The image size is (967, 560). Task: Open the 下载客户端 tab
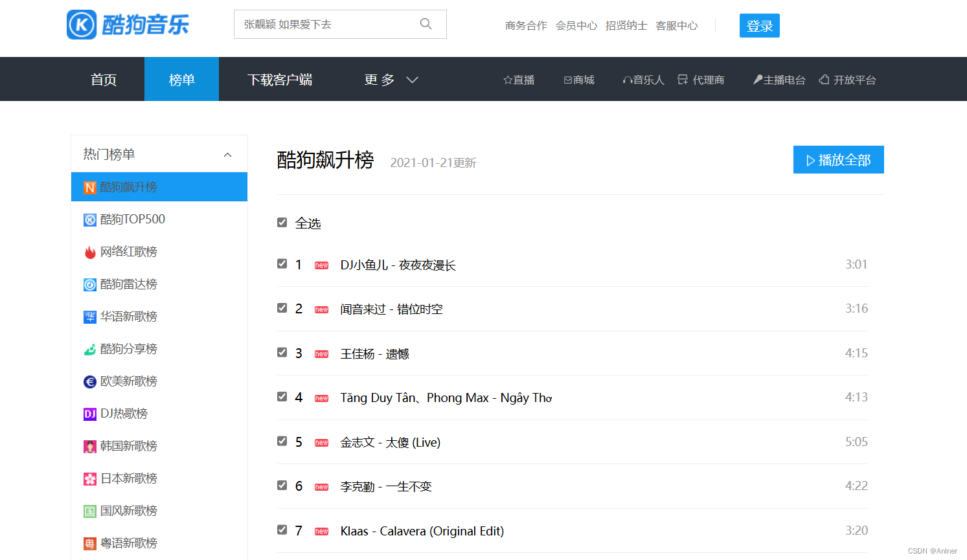click(280, 80)
